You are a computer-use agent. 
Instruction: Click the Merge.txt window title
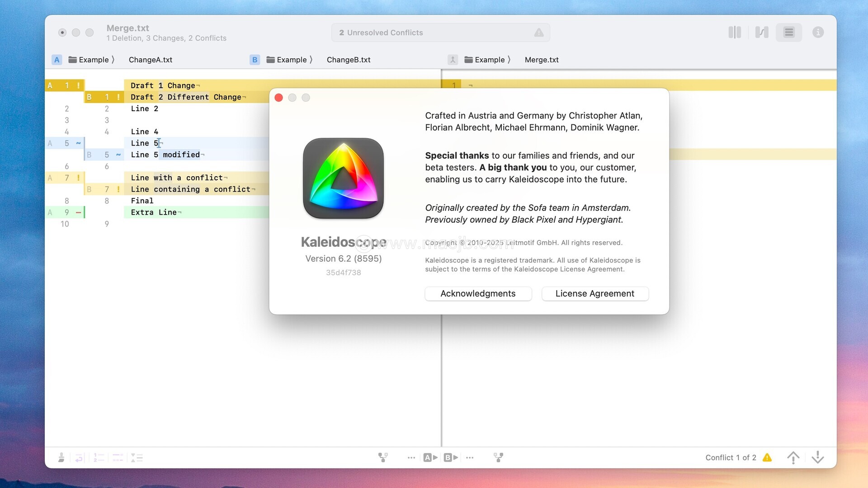point(128,28)
